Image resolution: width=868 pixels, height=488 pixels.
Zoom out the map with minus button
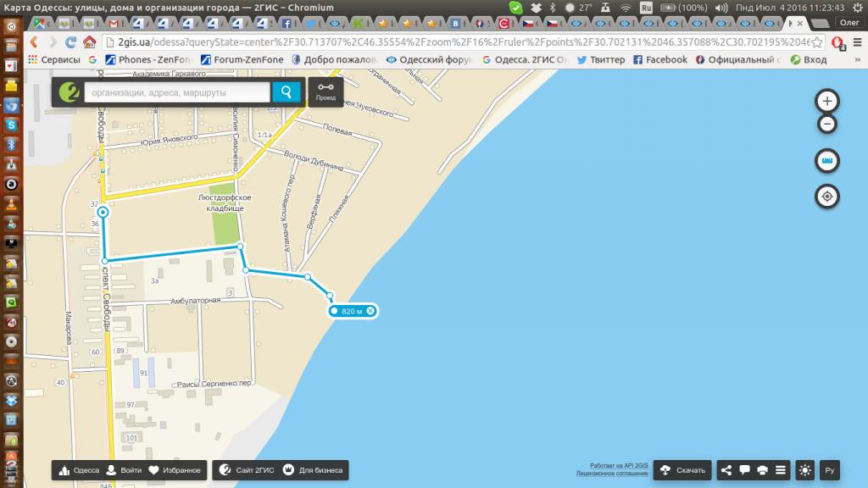coord(827,125)
